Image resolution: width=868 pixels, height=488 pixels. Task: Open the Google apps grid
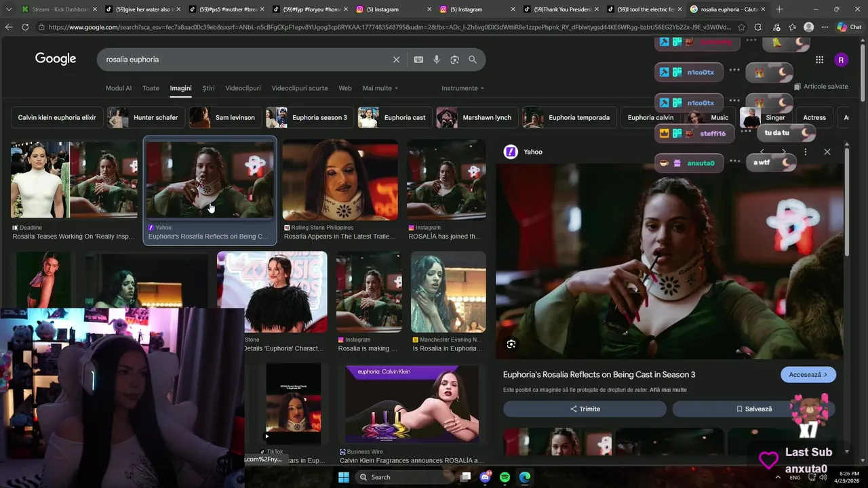[x=819, y=60]
